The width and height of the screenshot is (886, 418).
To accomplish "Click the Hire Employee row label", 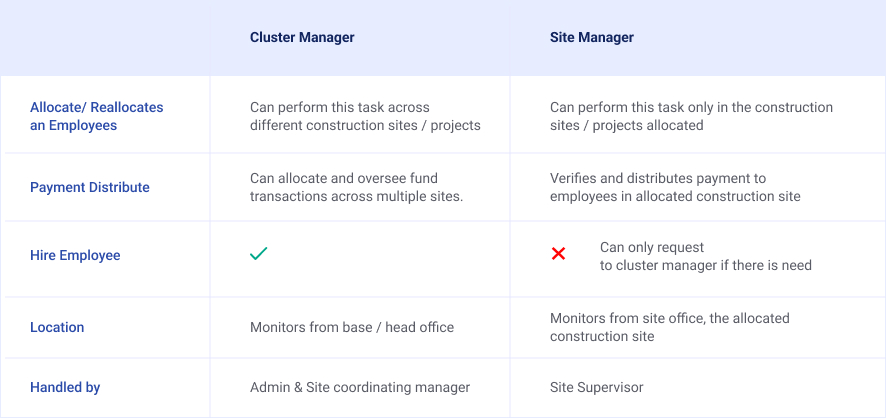I will (x=75, y=255).
